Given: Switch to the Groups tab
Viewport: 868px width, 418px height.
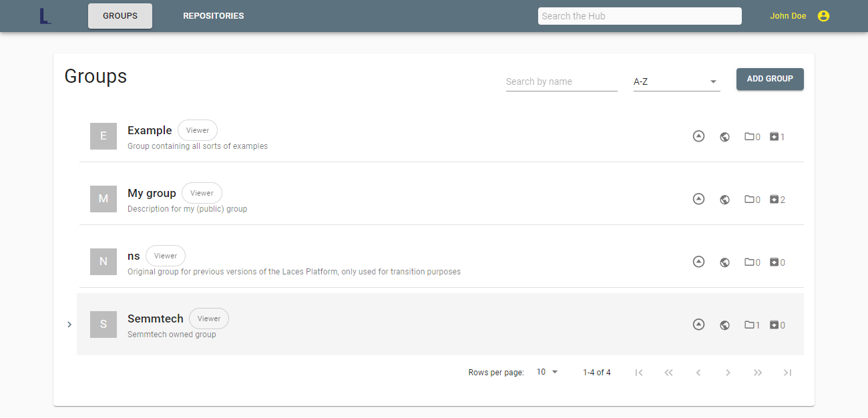Looking at the screenshot, I should pyautogui.click(x=120, y=16).
